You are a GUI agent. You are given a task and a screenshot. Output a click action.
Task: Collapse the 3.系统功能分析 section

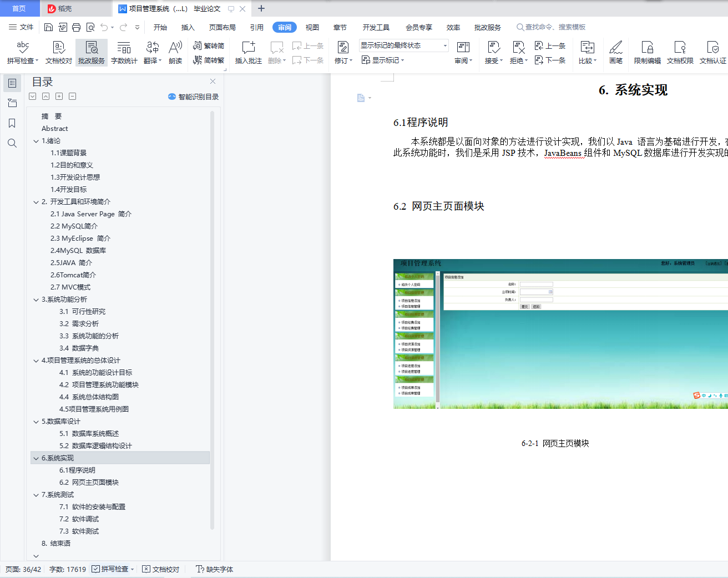[36, 300]
